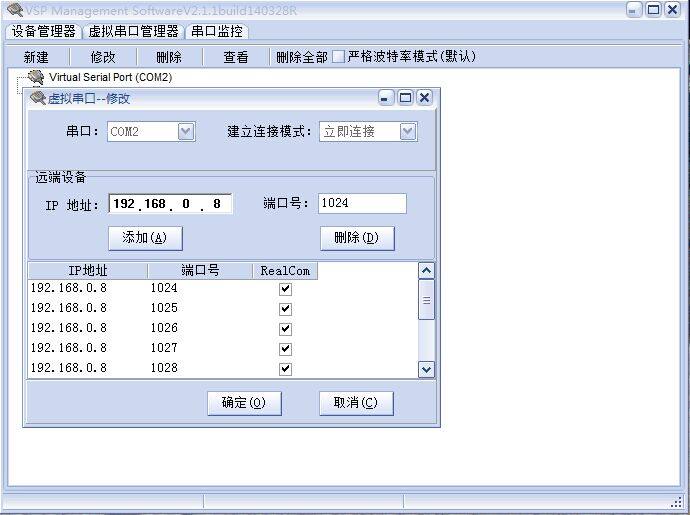Click the 添加(A) button

pyautogui.click(x=145, y=238)
